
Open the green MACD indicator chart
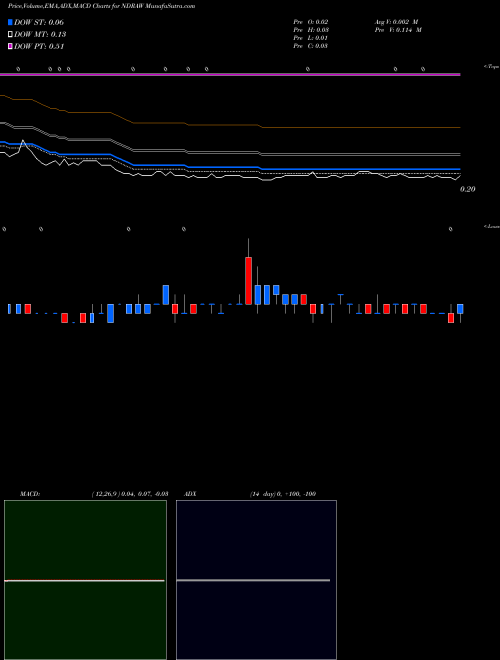pyautogui.click(x=85, y=580)
